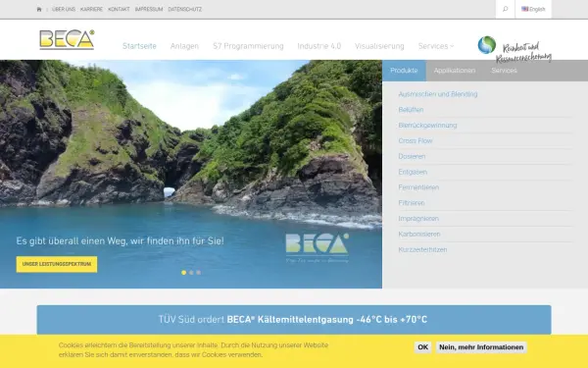Viewport: 588px width, 368px height.
Task: Open the Anlagen menu item
Action: click(184, 46)
